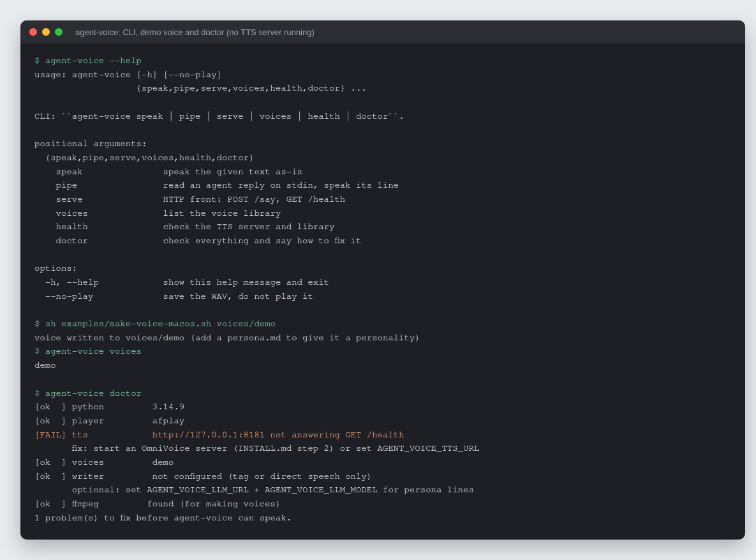Click the '$ agent-voice doctor' command line
Screen dimensions: 756x560
(x=88, y=393)
